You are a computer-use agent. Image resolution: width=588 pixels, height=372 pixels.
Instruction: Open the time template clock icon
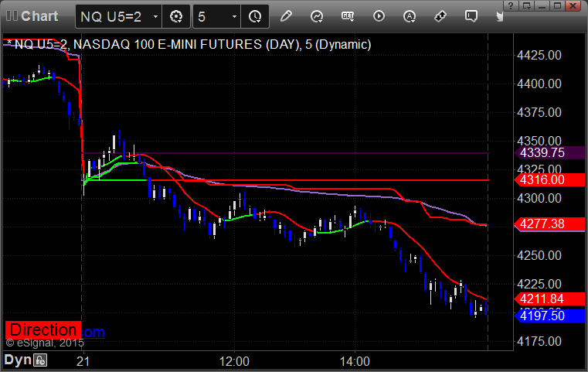coord(255,16)
